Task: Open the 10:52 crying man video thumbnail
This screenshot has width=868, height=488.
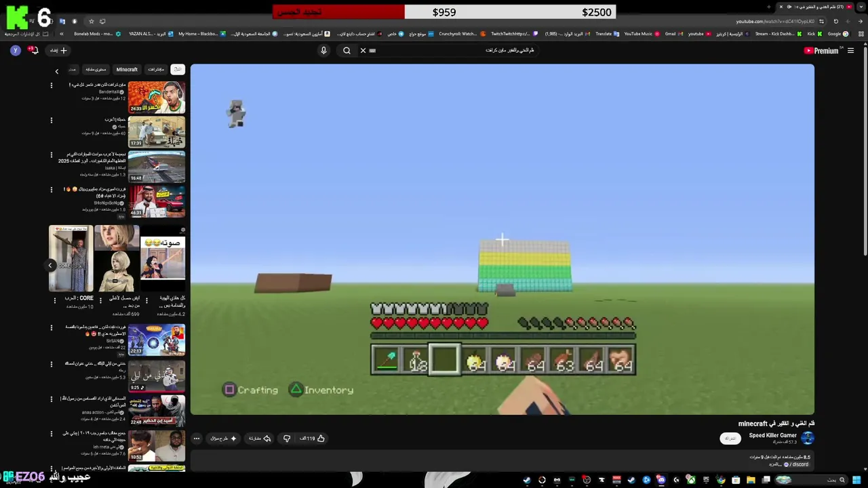Action: [x=157, y=445]
